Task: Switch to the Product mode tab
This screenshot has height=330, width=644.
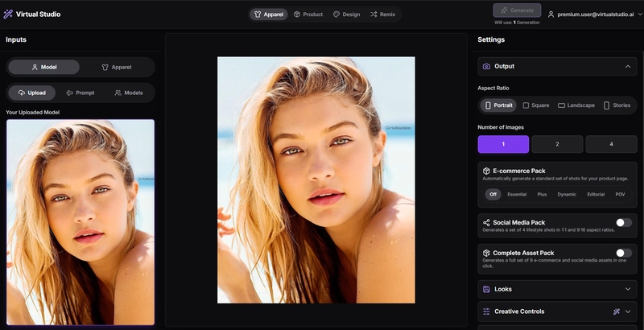Action: (308, 14)
